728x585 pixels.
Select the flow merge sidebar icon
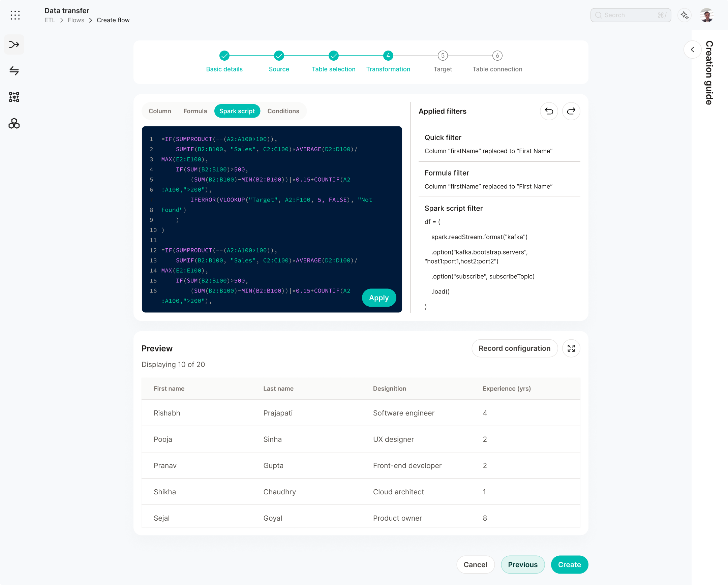pyautogui.click(x=14, y=44)
